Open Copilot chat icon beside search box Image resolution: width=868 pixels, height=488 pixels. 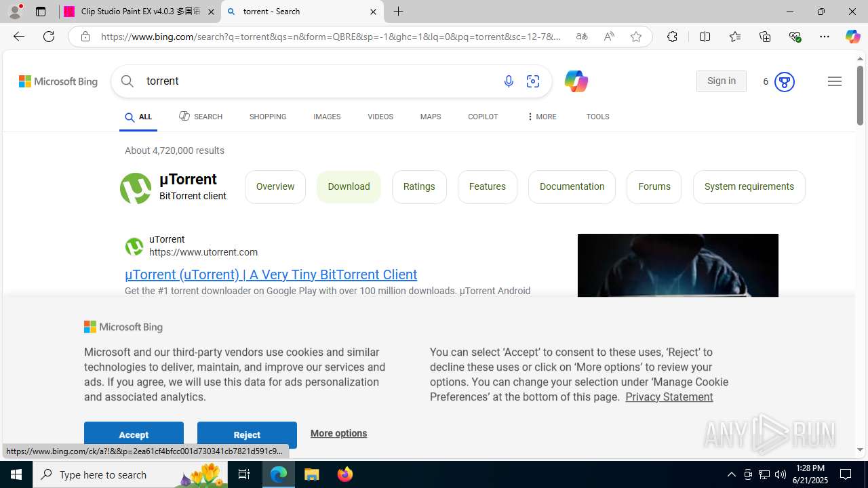pyautogui.click(x=576, y=81)
